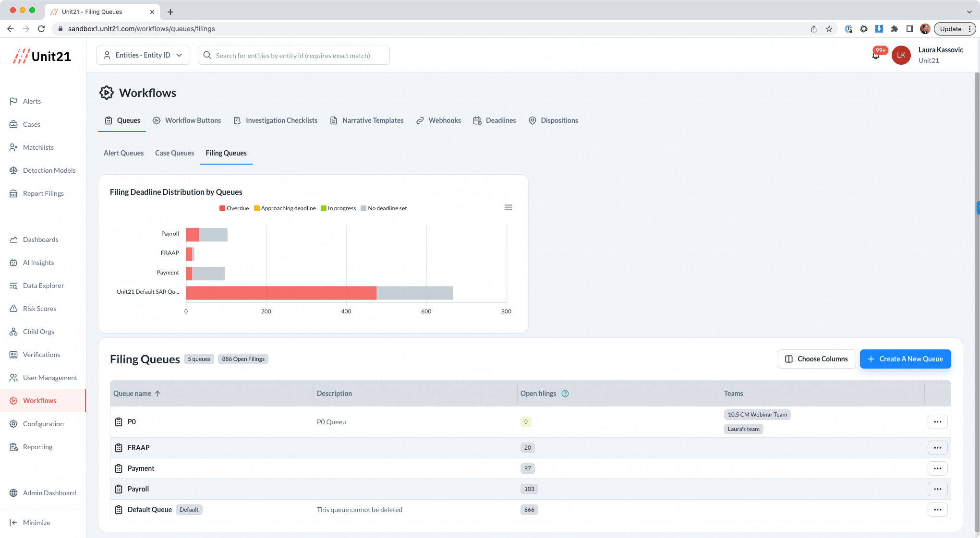This screenshot has width=980, height=538.
Task: Toggle In progress legend item
Action: (x=339, y=208)
